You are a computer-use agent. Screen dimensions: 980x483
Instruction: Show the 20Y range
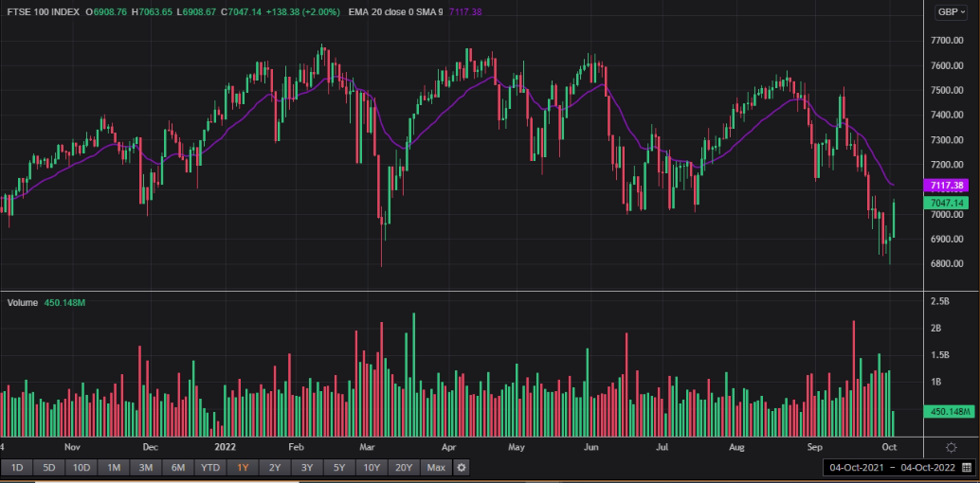tap(404, 468)
